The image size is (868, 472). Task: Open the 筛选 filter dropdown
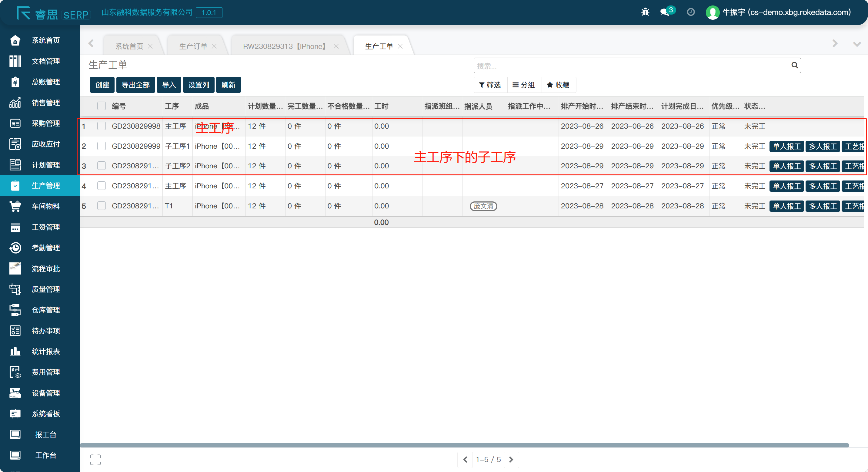(x=490, y=85)
